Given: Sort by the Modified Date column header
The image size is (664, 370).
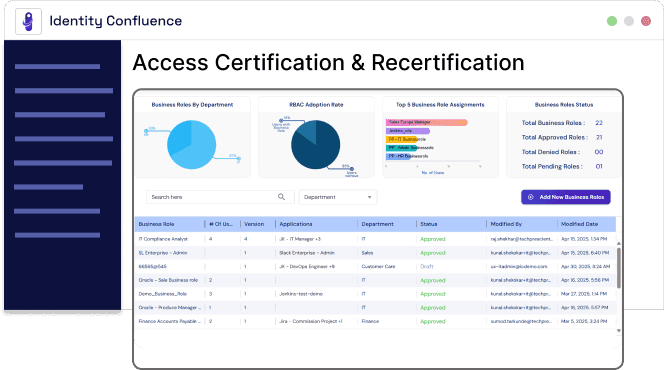Looking at the screenshot, I should click(x=579, y=224).
